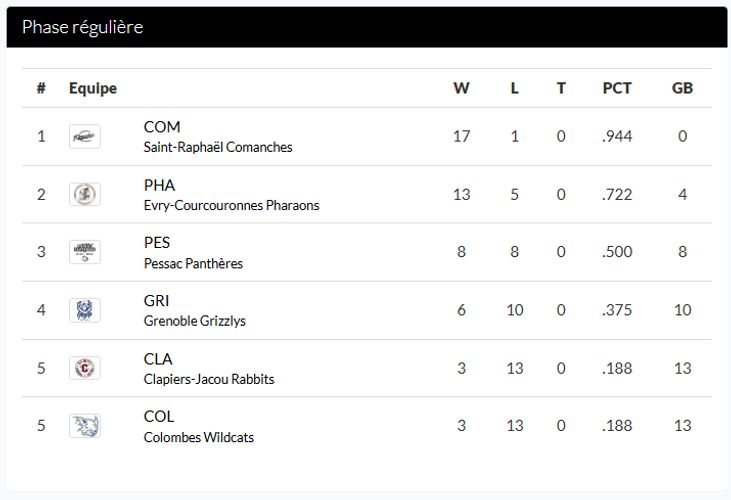Click the Evry-Courcouronnes Pharaons team logo
The width and height of the screenshot is (731, 500).
click(84, 195)
